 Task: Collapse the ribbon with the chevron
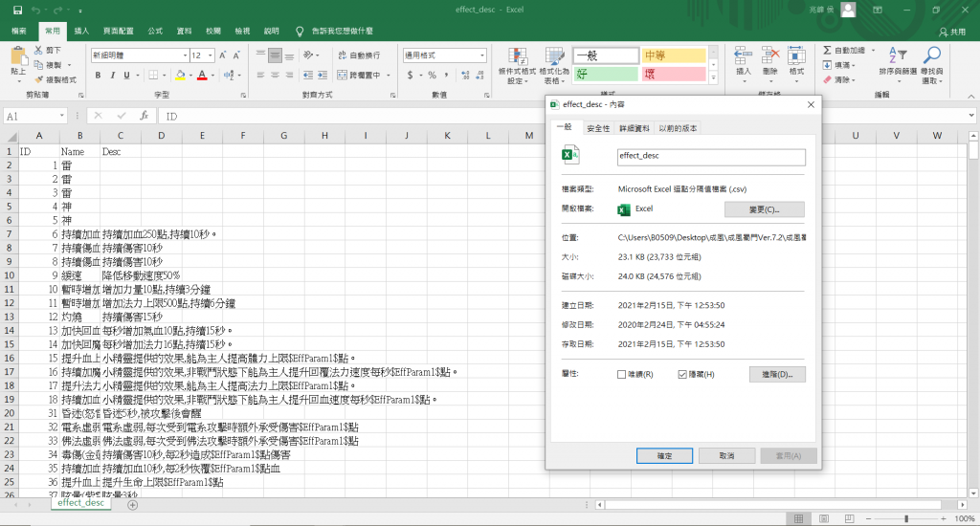point(971,97)
